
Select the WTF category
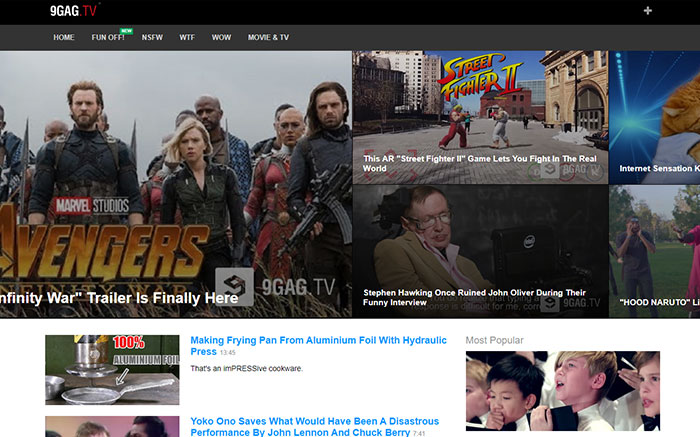(187, 37)
